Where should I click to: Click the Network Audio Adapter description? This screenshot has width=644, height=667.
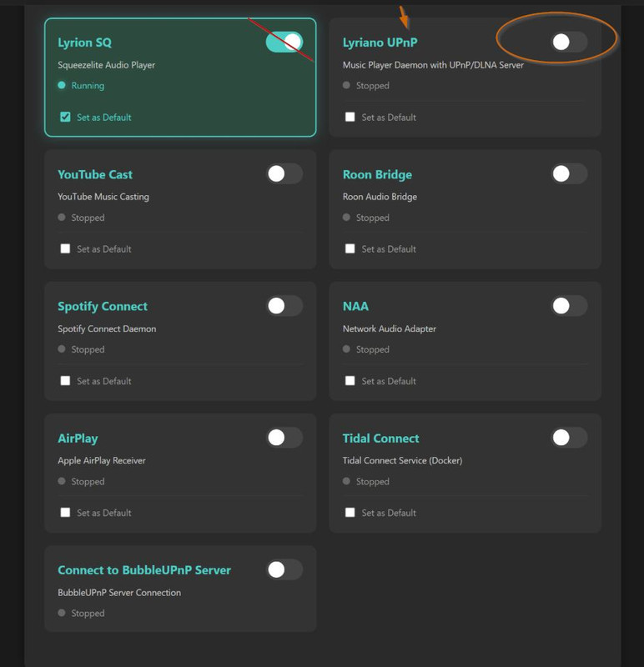pyautogui.click(x=389, y=328)
